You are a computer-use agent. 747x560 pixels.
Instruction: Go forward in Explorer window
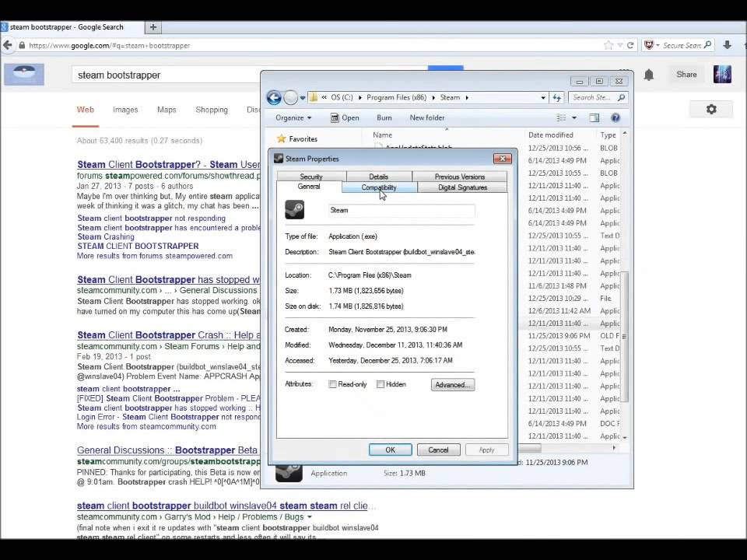[x=290, y=98]
